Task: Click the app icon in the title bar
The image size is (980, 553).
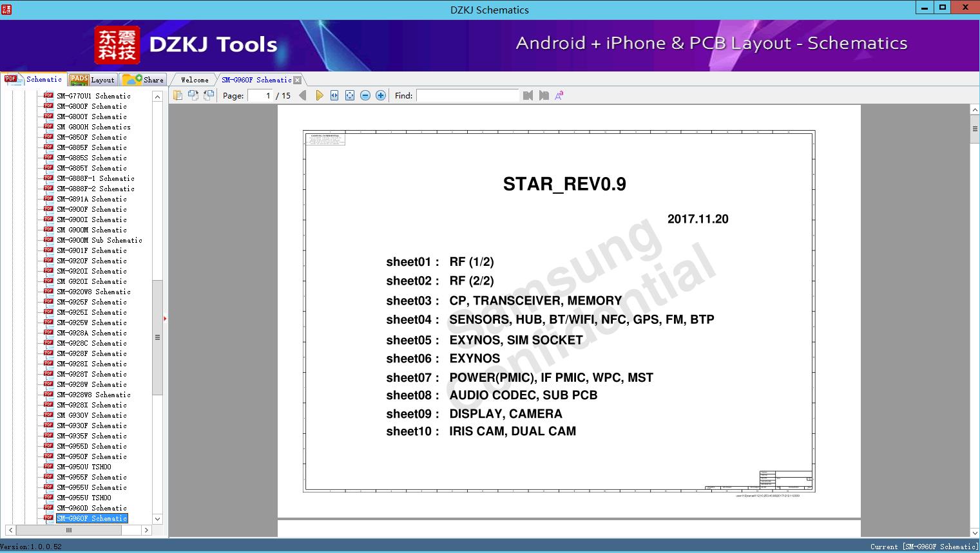Action: (6, 9)
